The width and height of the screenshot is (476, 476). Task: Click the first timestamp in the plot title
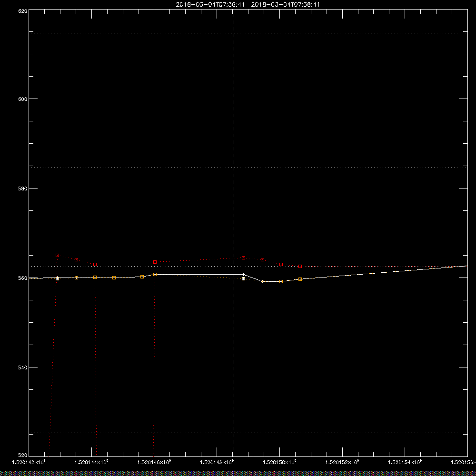tap(210, 5)
